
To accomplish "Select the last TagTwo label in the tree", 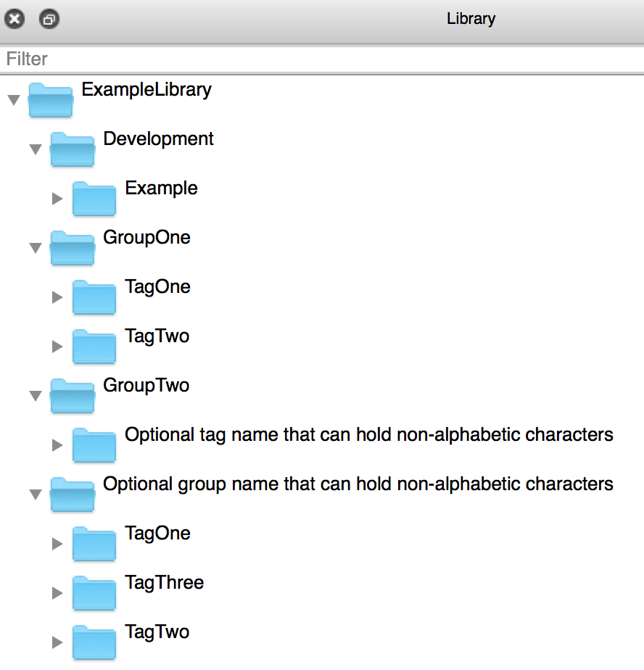I will pos(157,632).
